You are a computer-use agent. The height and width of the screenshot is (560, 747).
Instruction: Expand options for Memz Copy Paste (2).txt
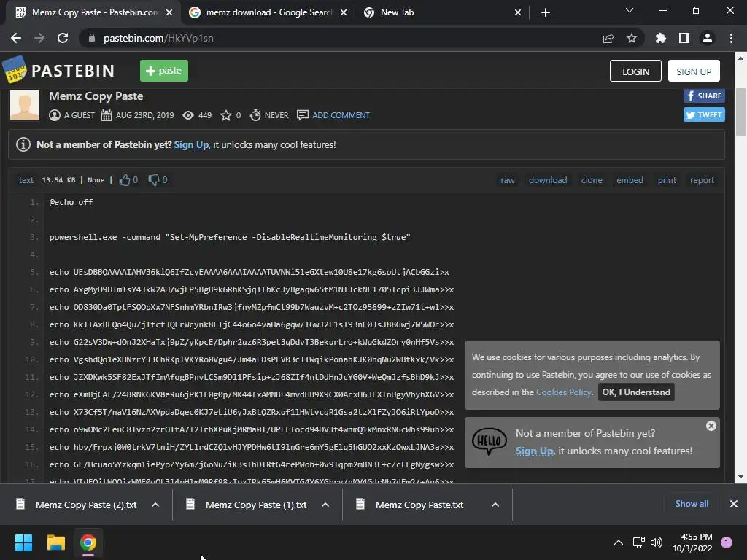(155, 505)
